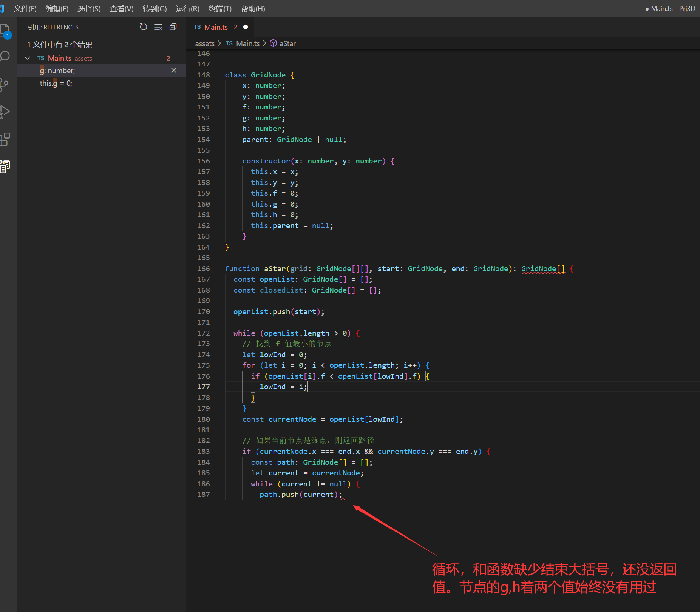Click the 'path.push(current);' line
700x612 pixels.
[x=301, y=495]
